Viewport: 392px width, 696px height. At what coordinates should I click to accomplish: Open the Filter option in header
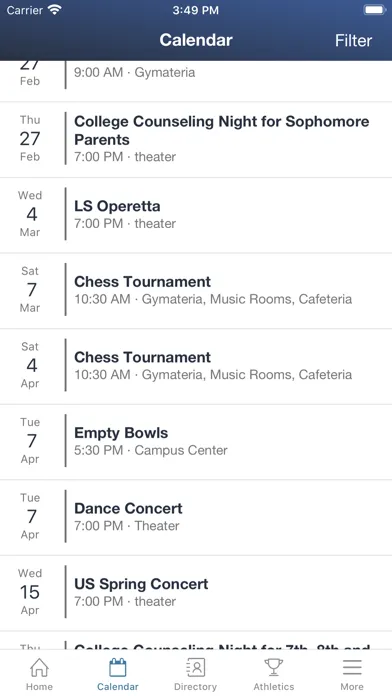[353, 40]
